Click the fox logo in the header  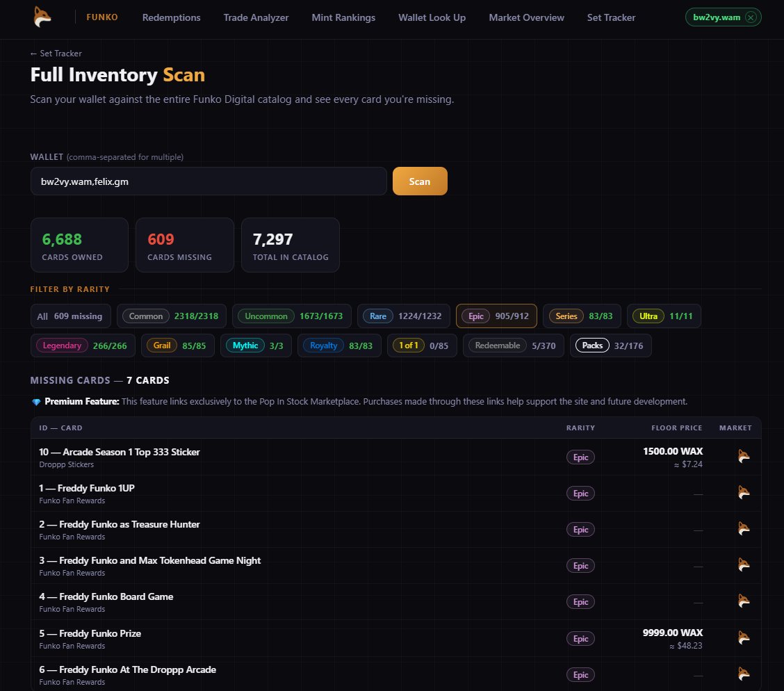click(42, 17)
